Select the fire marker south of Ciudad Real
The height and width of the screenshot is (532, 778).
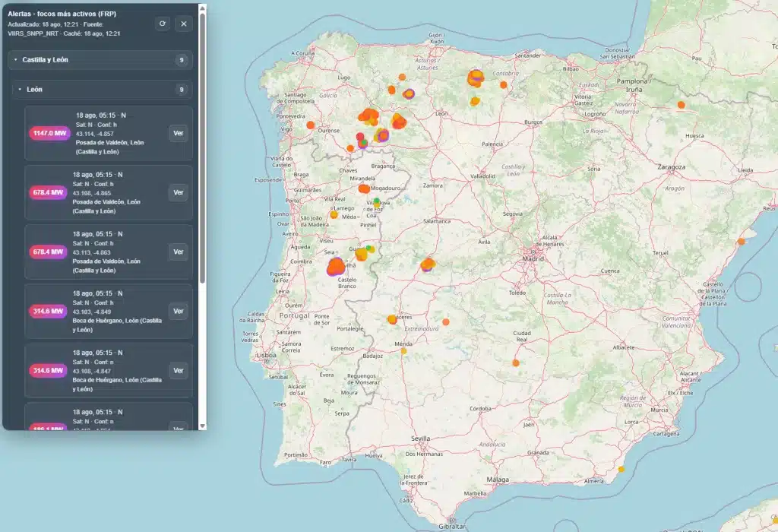click(515, 363)
